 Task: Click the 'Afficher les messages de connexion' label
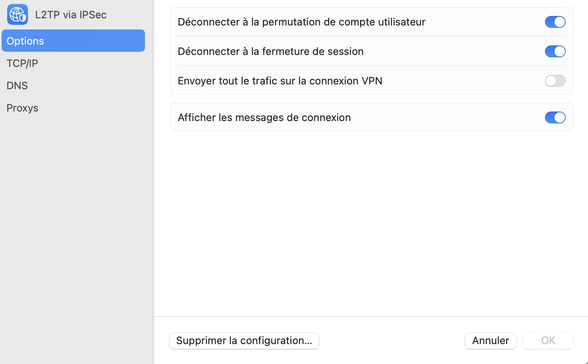coord(264,117)
